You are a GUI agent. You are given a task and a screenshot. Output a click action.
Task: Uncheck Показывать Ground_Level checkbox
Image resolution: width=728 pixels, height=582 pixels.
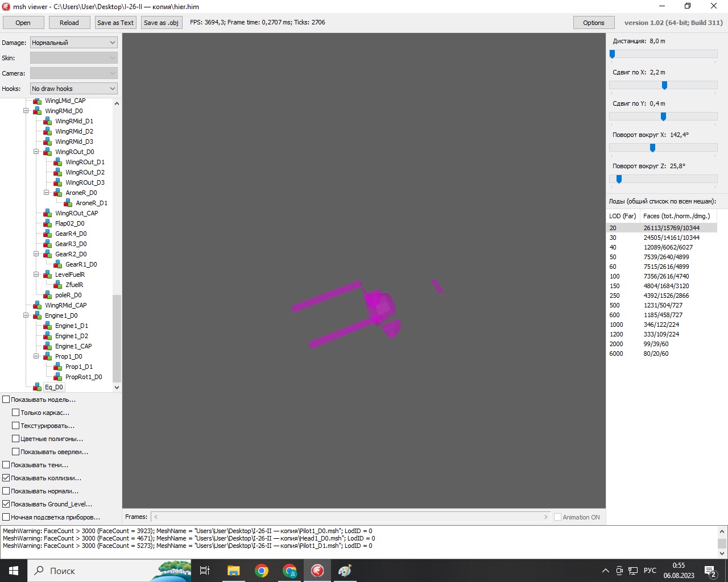tap(6, 504)
